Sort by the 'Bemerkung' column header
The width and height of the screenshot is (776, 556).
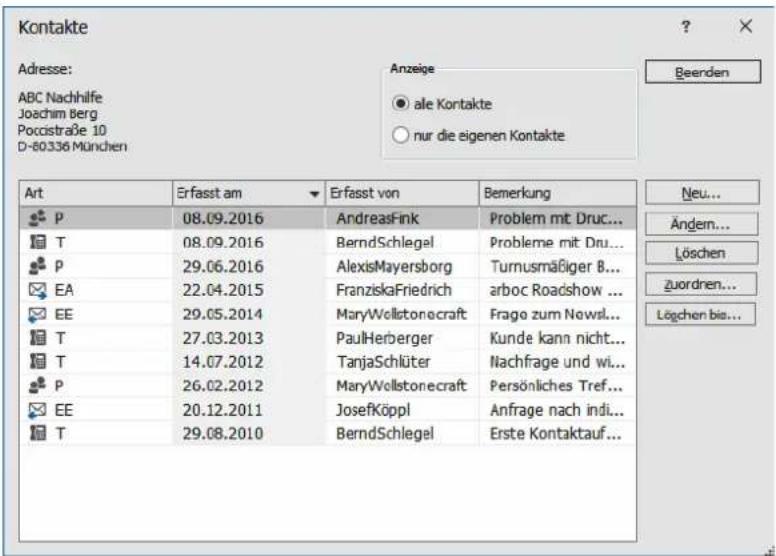point(558,193)
